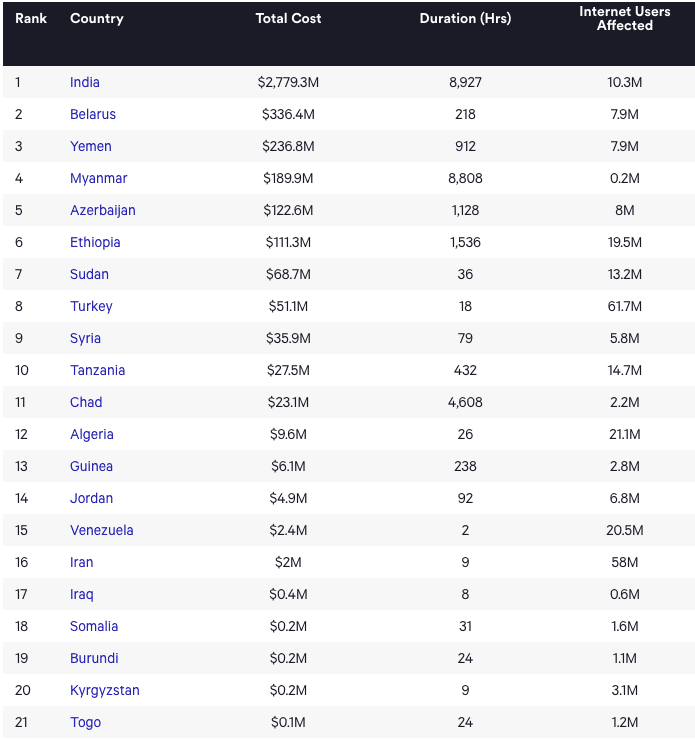
Task: Click the Belarus link
Action: [93, 114]
